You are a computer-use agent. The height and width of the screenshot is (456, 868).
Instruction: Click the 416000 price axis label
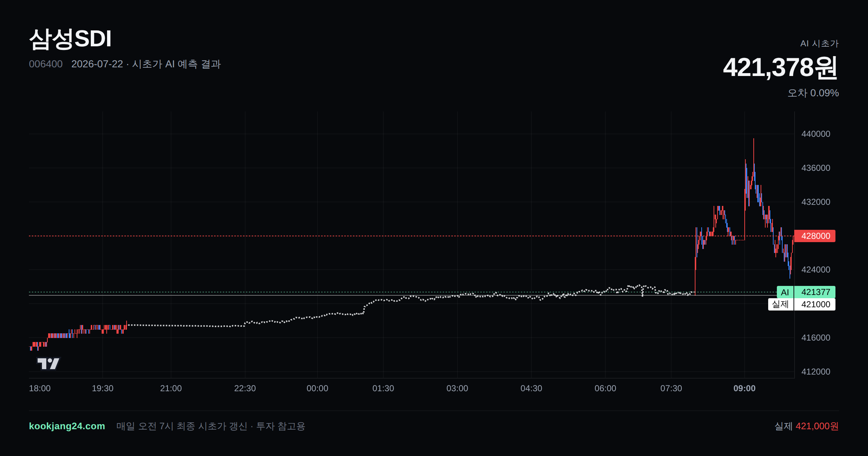816,338
